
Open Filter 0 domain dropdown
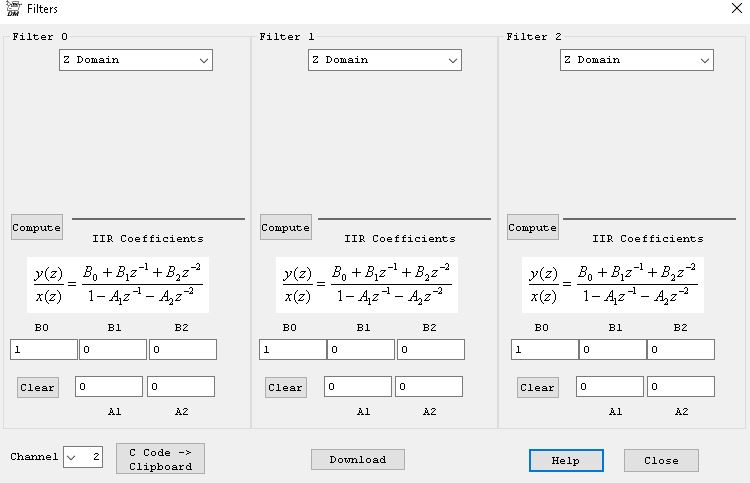click(136, 60)
